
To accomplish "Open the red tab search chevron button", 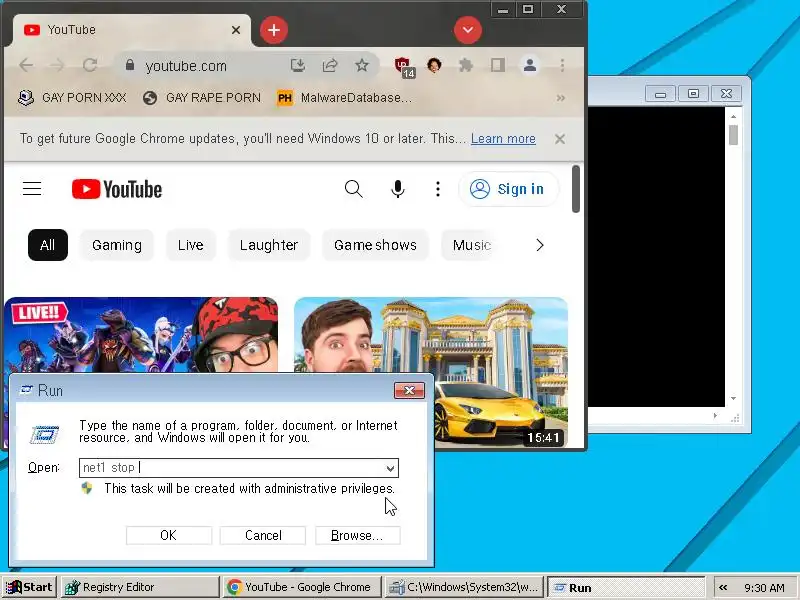I will point(468,30).
